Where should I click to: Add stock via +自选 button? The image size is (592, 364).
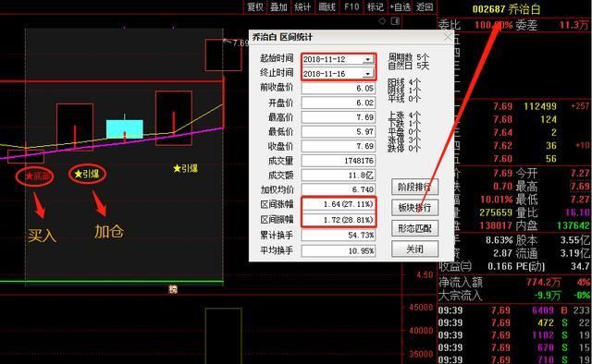400,6
